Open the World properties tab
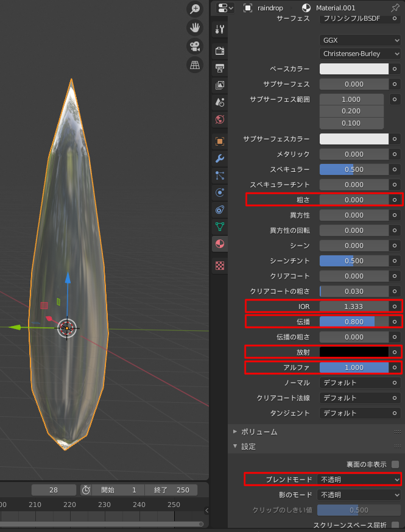This screenshot has width=405, height=532. pos(220,119)
